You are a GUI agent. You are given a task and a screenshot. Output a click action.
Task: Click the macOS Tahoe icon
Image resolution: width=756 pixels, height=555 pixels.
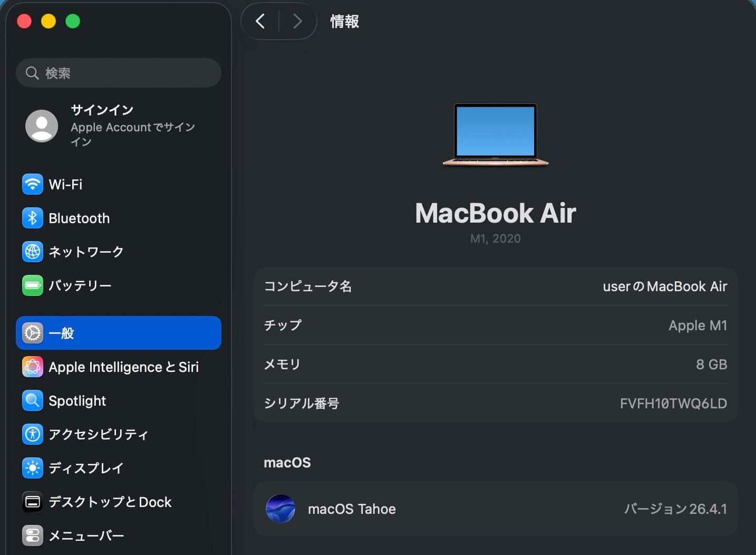tap(280, 509)
